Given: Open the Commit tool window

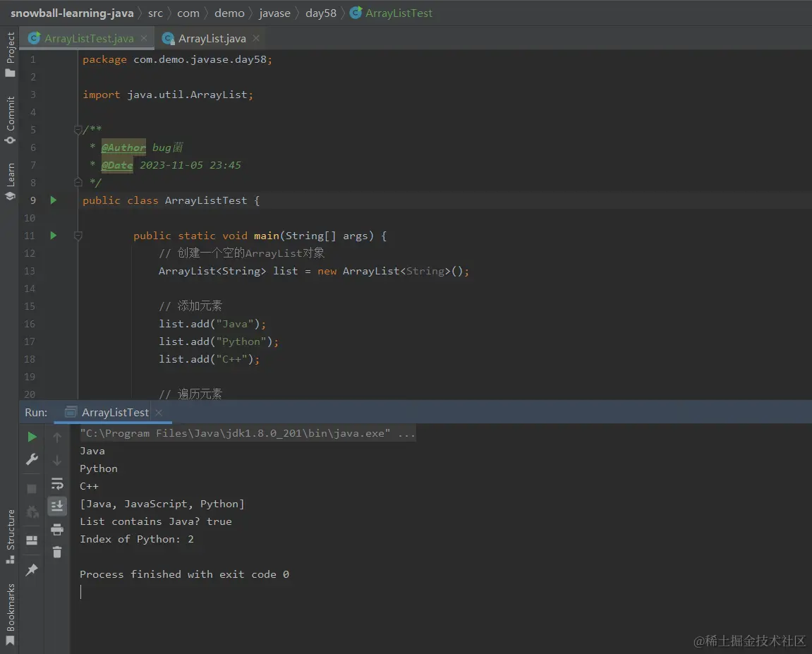Looking at the screenshot, I should pyautogui.click(x=10, y=120).
